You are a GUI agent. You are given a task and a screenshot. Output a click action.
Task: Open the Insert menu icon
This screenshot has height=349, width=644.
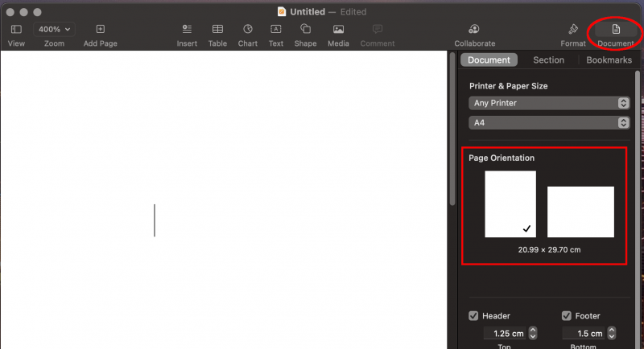pyautogui.click(x=187, y=30)
